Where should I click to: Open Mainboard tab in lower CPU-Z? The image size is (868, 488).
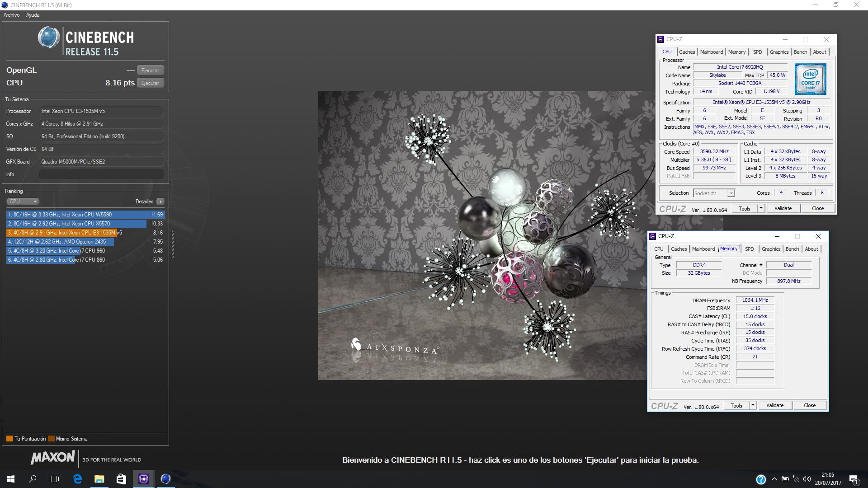coord(703,249)
